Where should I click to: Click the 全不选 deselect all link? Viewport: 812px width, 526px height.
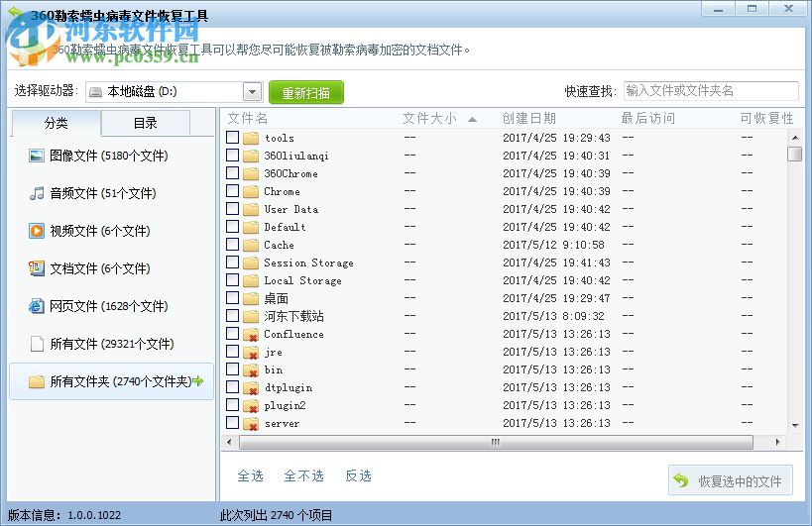pyautogui.click(x=304, y=475)
